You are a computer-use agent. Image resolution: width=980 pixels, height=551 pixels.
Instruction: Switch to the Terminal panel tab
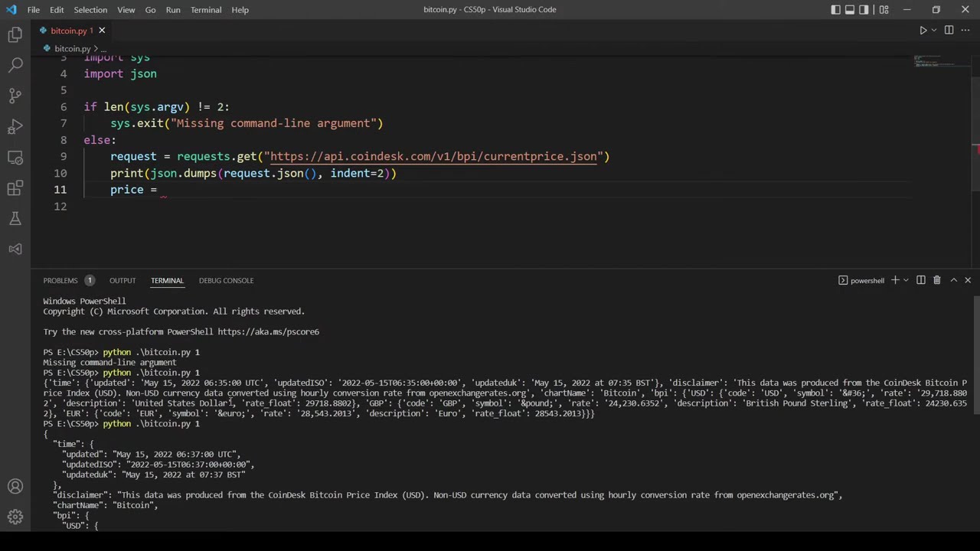(x=167, y=280)
